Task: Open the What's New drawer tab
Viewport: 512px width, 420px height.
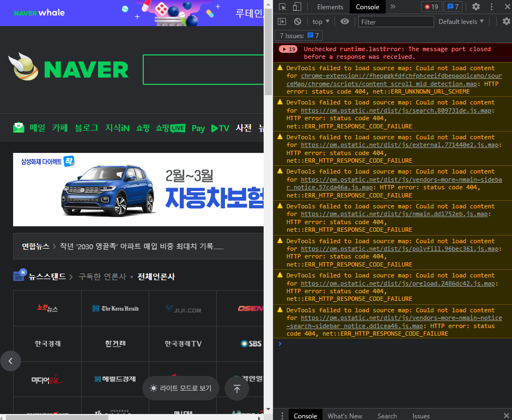Action: click(344, 416)
